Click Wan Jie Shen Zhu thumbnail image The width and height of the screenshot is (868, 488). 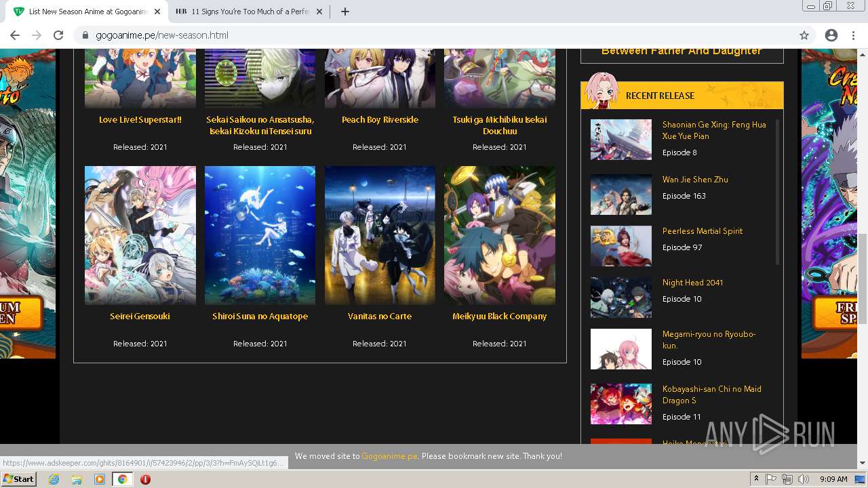pos(621,195)
